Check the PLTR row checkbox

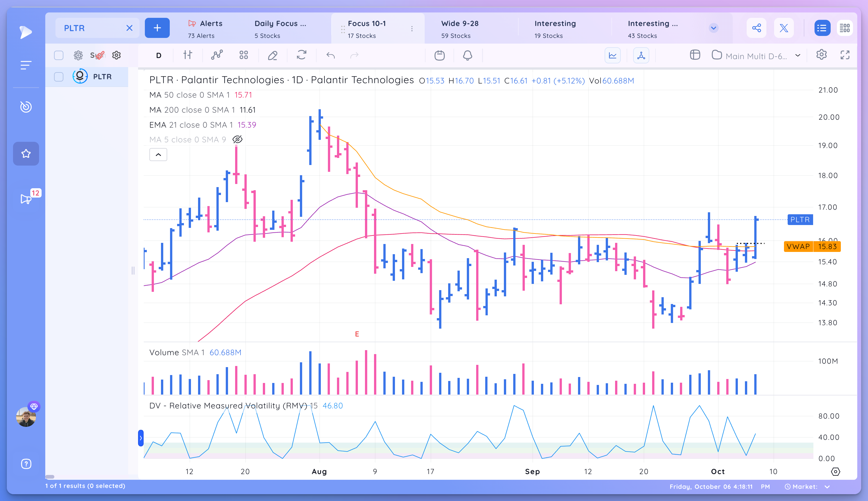tap(59, 76)
